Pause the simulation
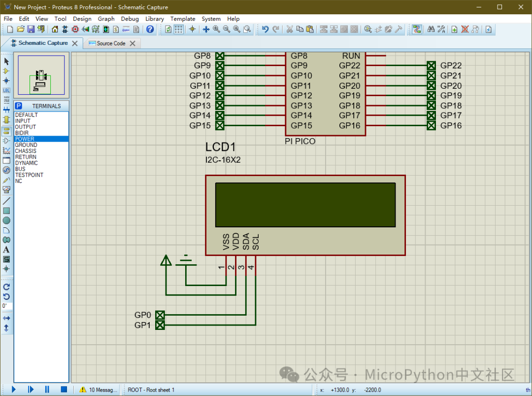 pos(47,390)
